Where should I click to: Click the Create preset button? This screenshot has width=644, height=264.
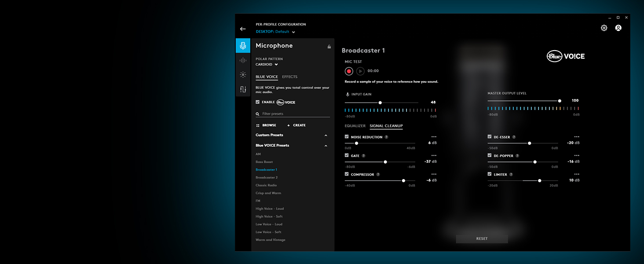pos(296,125)
